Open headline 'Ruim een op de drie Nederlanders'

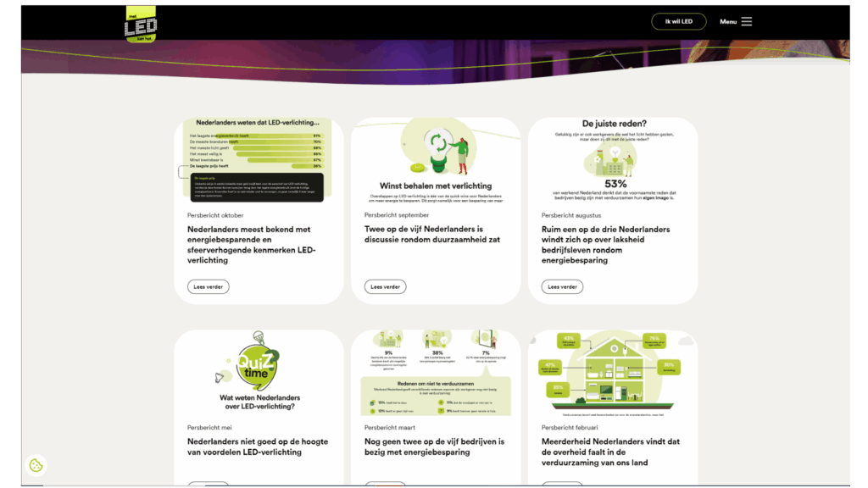605,246
